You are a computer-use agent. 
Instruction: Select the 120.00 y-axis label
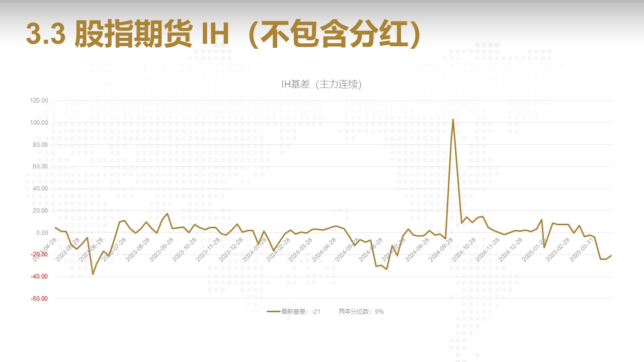pos(39,101)
